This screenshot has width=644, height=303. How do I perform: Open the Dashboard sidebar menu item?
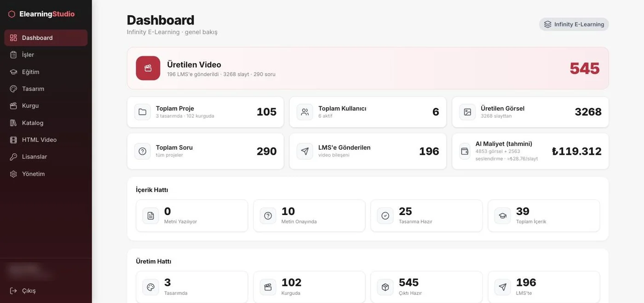(46, 38)
